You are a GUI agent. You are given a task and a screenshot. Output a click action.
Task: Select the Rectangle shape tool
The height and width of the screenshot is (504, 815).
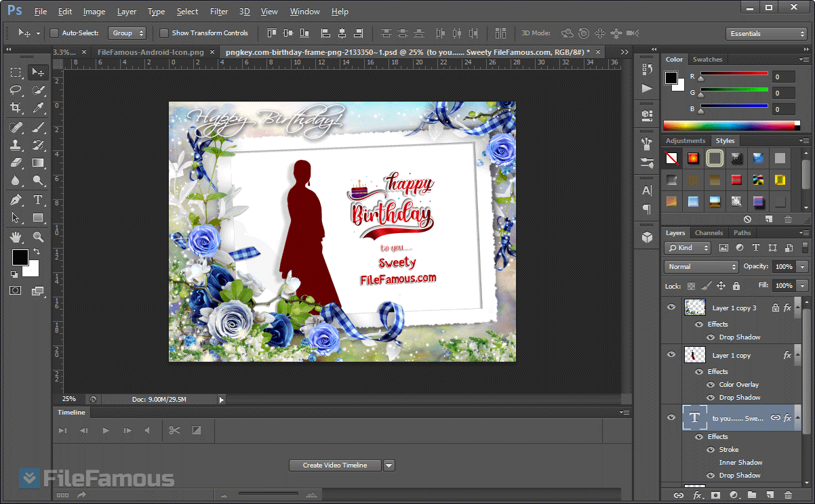coord(38,217)
